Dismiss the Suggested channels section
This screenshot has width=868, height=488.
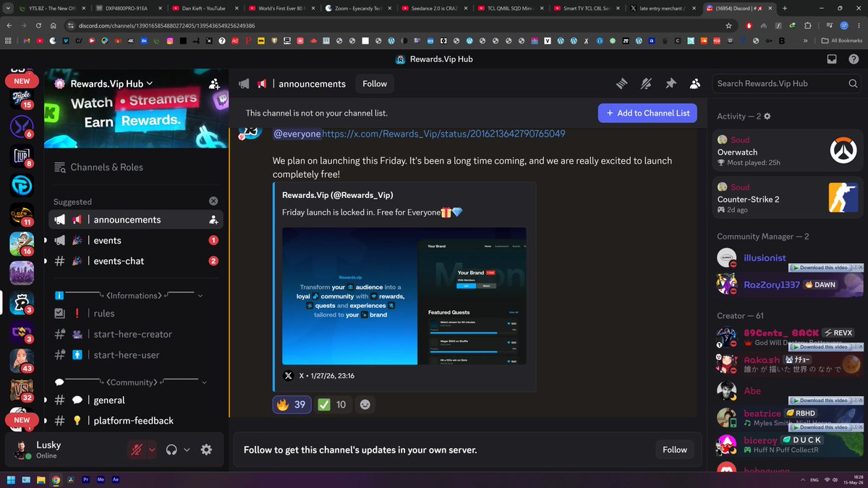click(213, 202)
